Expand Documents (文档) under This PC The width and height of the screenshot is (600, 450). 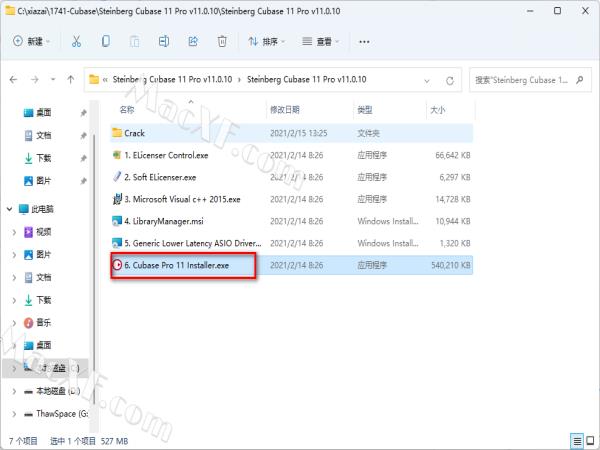coord(14,277)
